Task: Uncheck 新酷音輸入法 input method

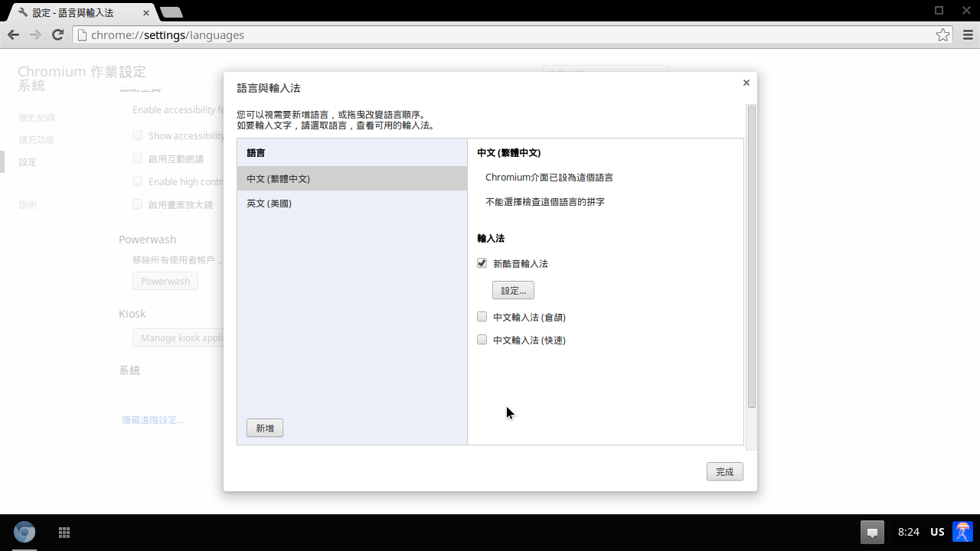Action: click(x=482, y=263)
